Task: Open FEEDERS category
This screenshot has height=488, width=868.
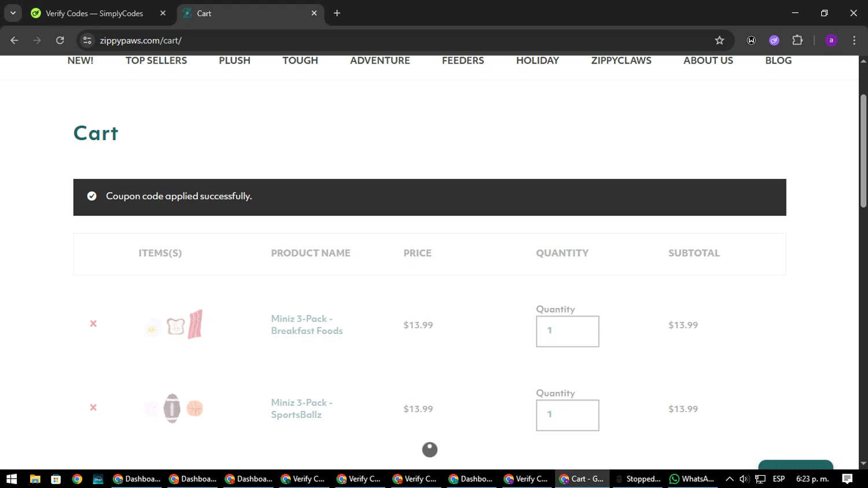Action: (463, 61)
